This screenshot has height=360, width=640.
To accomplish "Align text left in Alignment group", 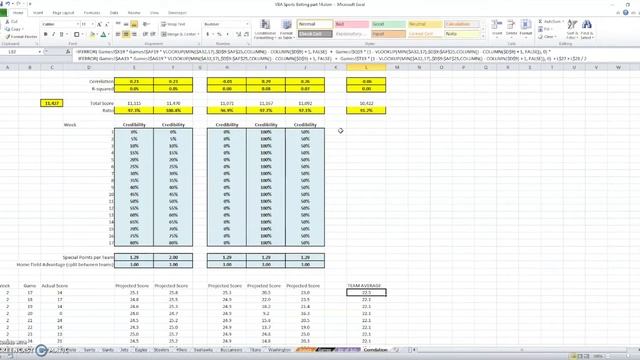I will point(118,34).
